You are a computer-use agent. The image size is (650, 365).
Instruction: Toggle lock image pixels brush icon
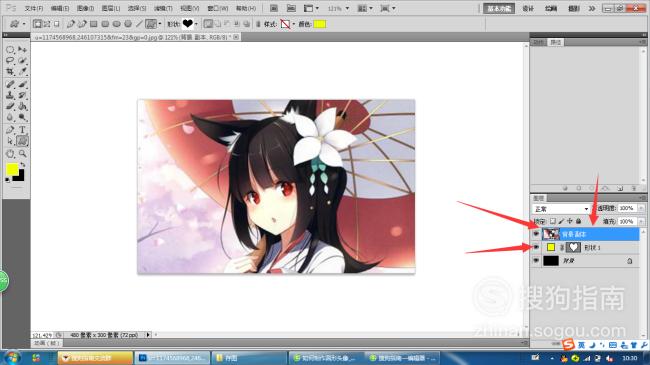coord(561,221)
